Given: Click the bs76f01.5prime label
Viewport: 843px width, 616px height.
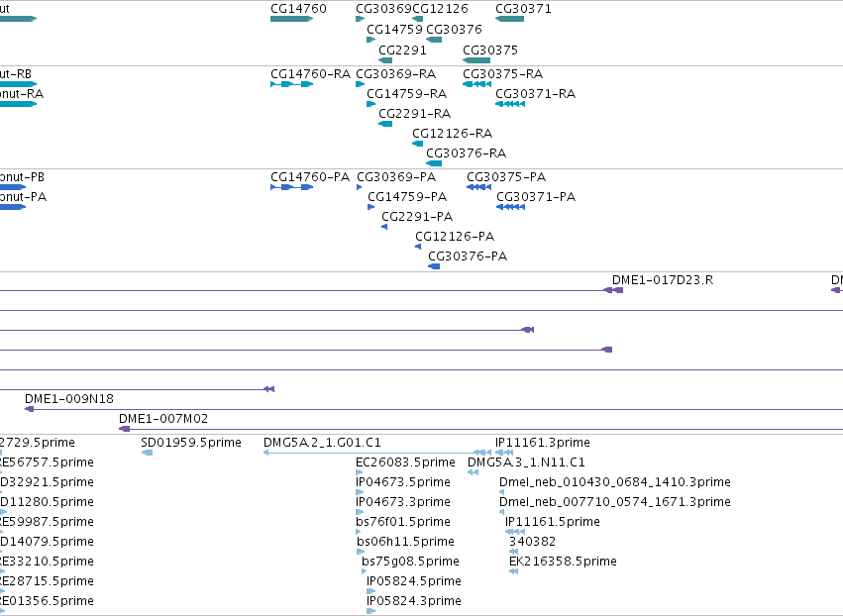Looking at the screenshot, I should 403,521.
